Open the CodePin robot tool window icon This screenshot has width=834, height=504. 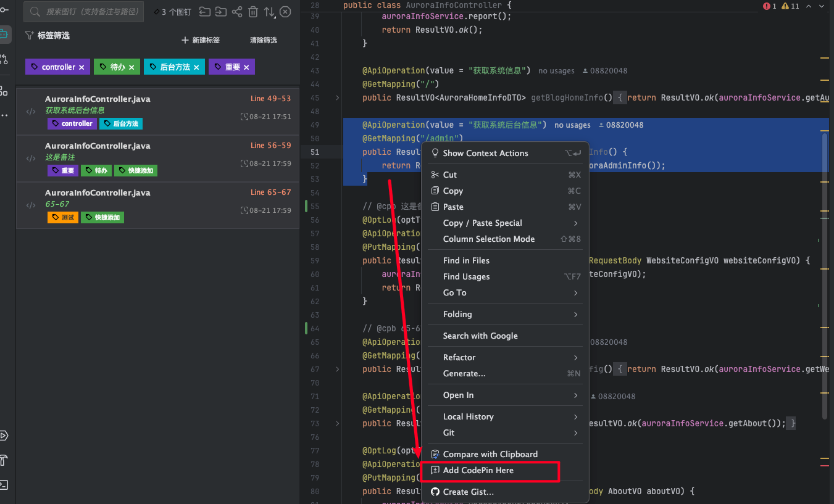pyautogui.click(x=4, y=34)
